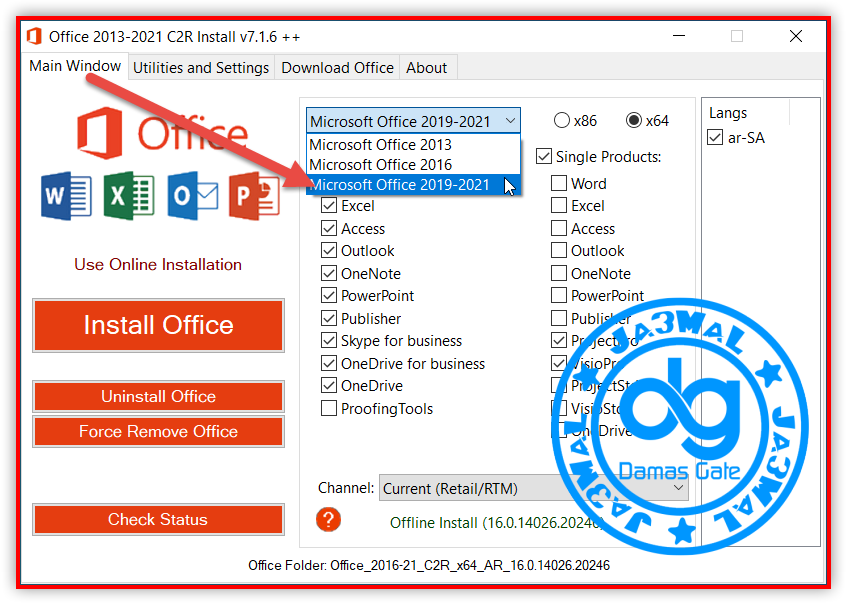Click the Use Online Installation link
The width and height of the screenshot is (847, 605).
[x=158, y=264]
